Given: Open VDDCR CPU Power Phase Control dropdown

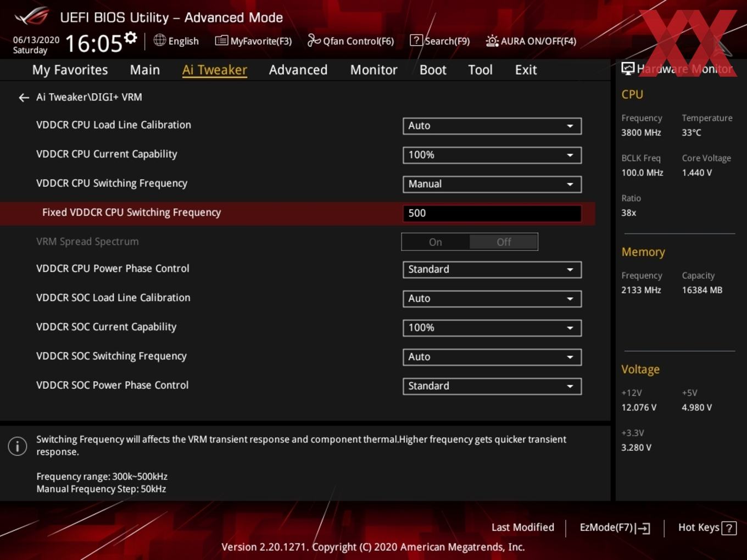Looking at the screenshot, I should 492,270.
